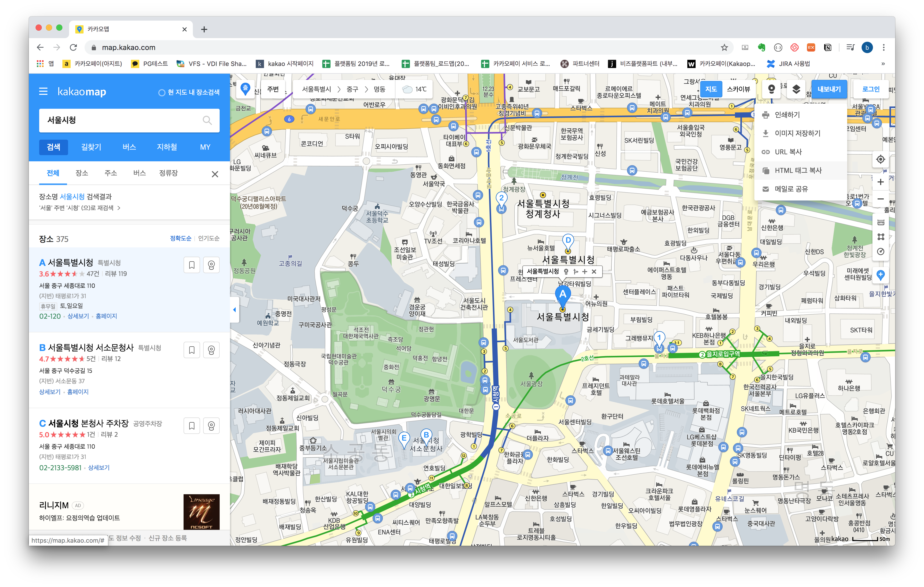Open the kakaomap hamburger menu
The image size is (924, 587).
(43, 92)
